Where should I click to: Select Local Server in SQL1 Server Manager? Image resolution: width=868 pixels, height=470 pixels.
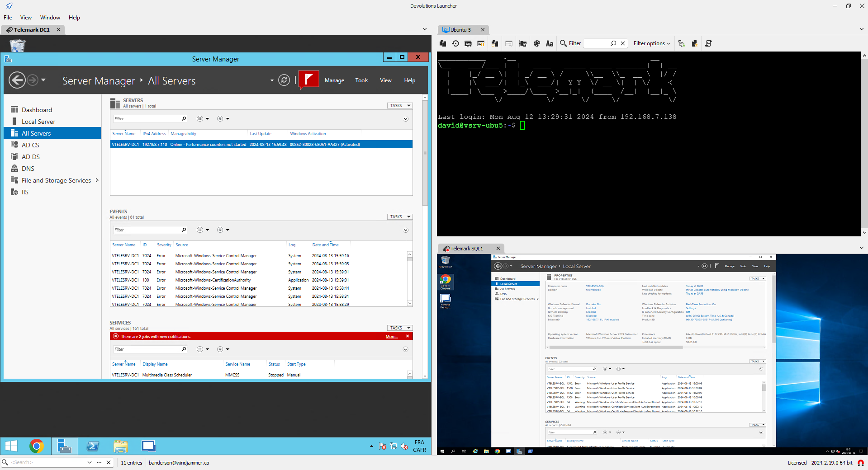pyautogui.click(x=516, y=284)
